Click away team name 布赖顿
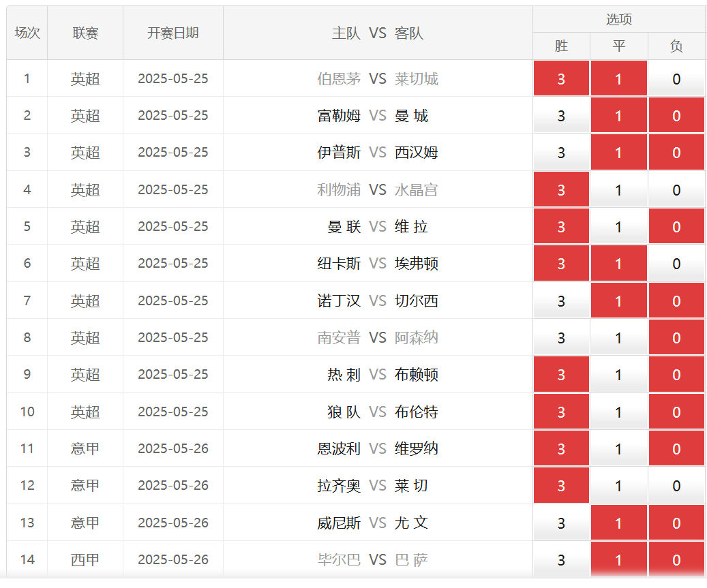The image size is (707, 588). click(416, 375)
